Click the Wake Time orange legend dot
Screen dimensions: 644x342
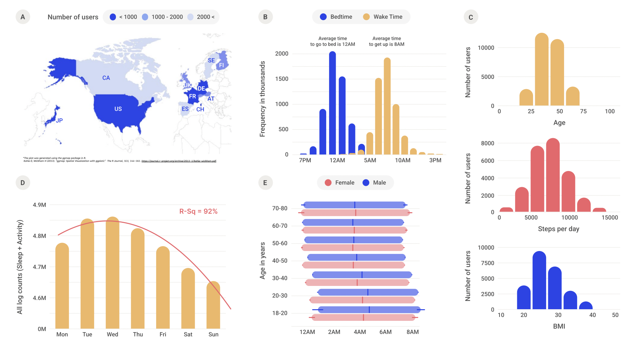366,17
